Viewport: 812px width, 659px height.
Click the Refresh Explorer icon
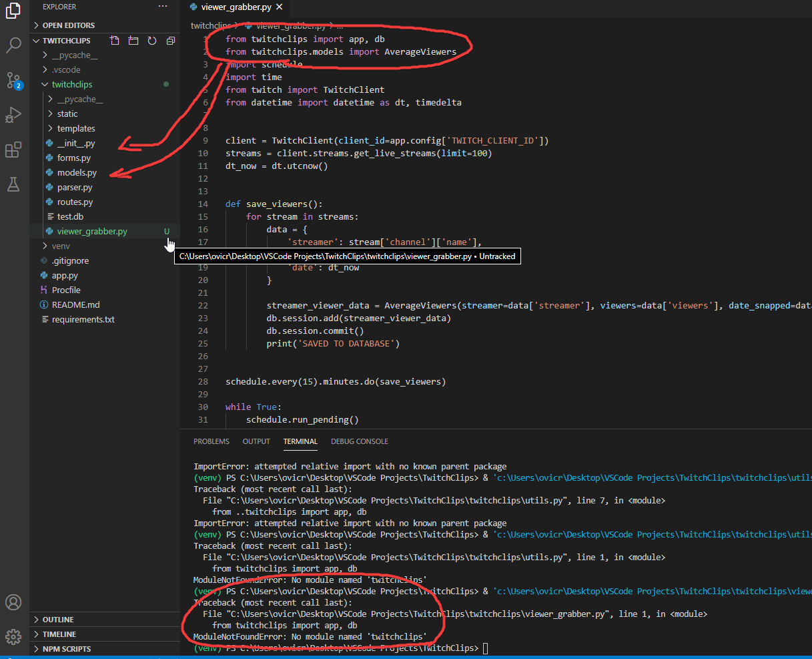(x=152, y=41)
